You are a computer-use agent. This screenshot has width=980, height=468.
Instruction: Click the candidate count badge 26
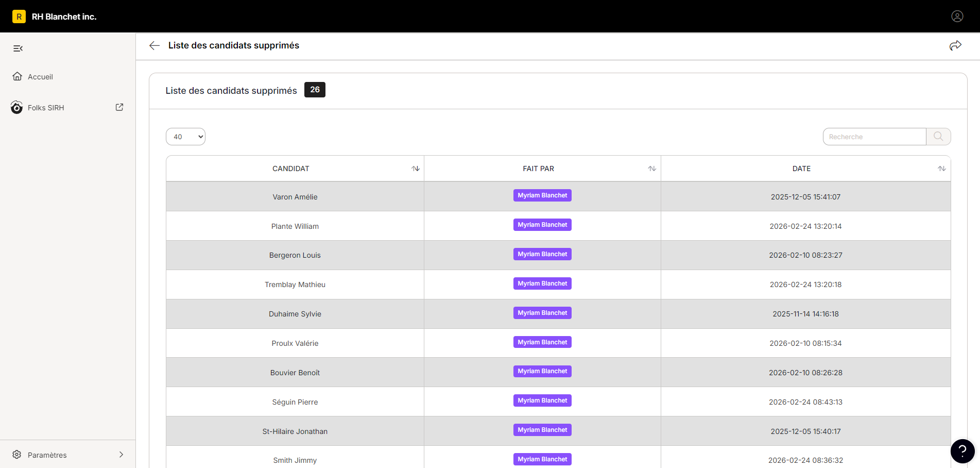[315, 90]
